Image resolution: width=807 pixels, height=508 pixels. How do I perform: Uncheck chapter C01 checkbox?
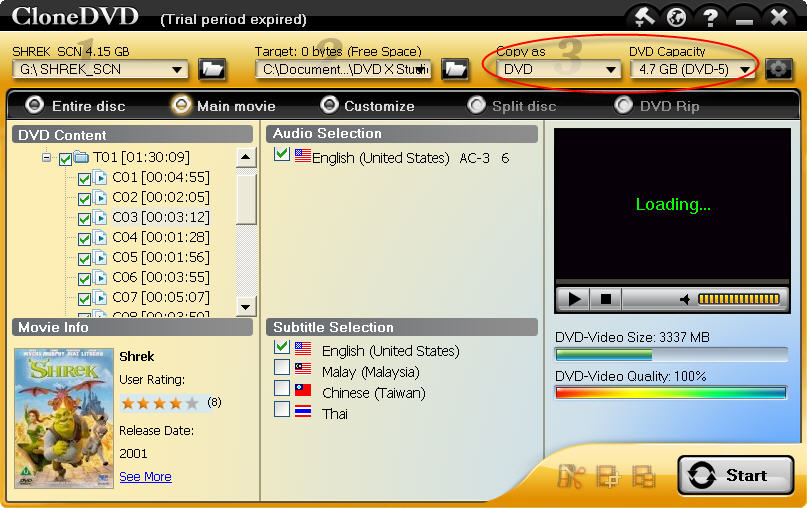(x=84, y=179)
